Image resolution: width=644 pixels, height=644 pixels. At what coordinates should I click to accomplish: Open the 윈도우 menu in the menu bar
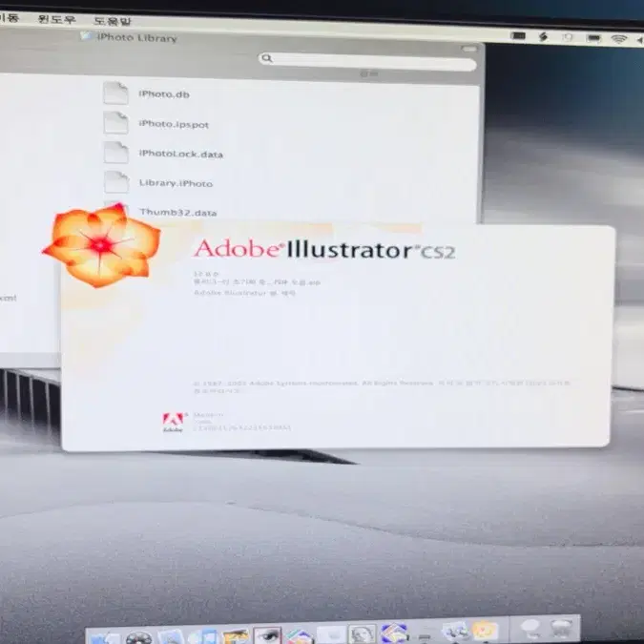tap(56, 19)
